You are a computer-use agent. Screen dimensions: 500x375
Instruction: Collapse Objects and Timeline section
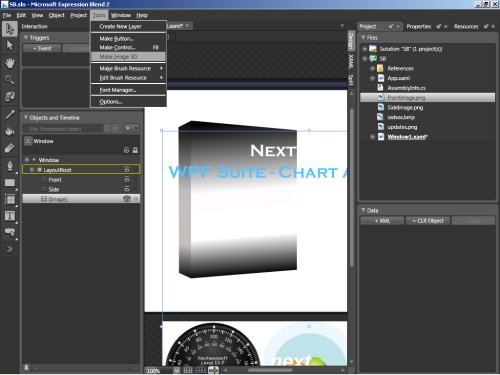tap(26, 117)
